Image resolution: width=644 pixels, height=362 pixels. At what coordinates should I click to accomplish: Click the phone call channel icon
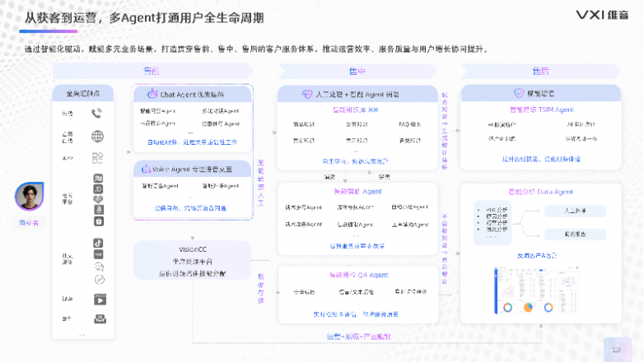point(96,114)
